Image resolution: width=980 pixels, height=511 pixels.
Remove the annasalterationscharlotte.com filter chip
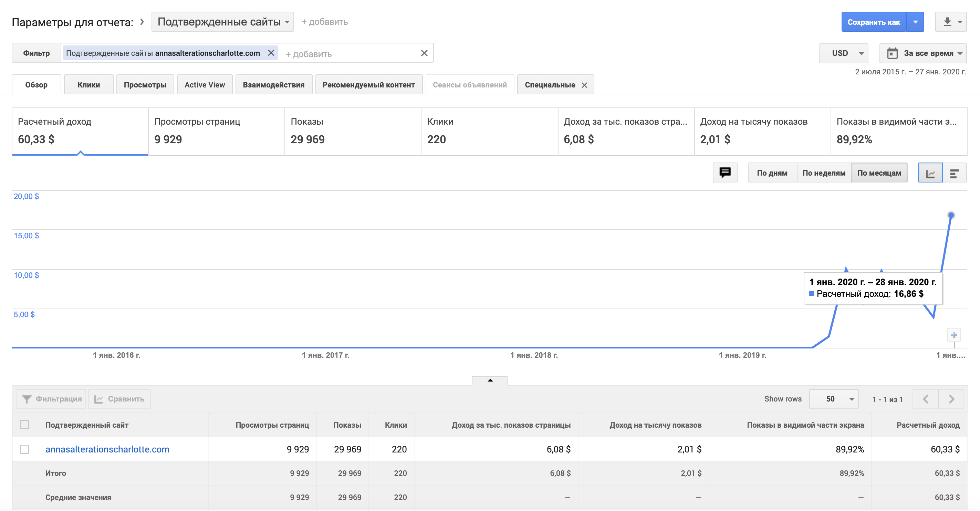point(271,53)
